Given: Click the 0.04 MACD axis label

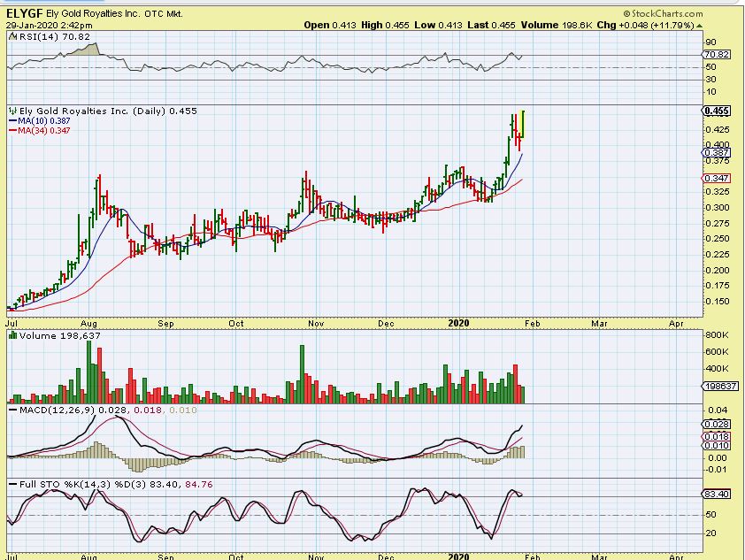Looking at the screenshot, I should (x=717, y=410).
